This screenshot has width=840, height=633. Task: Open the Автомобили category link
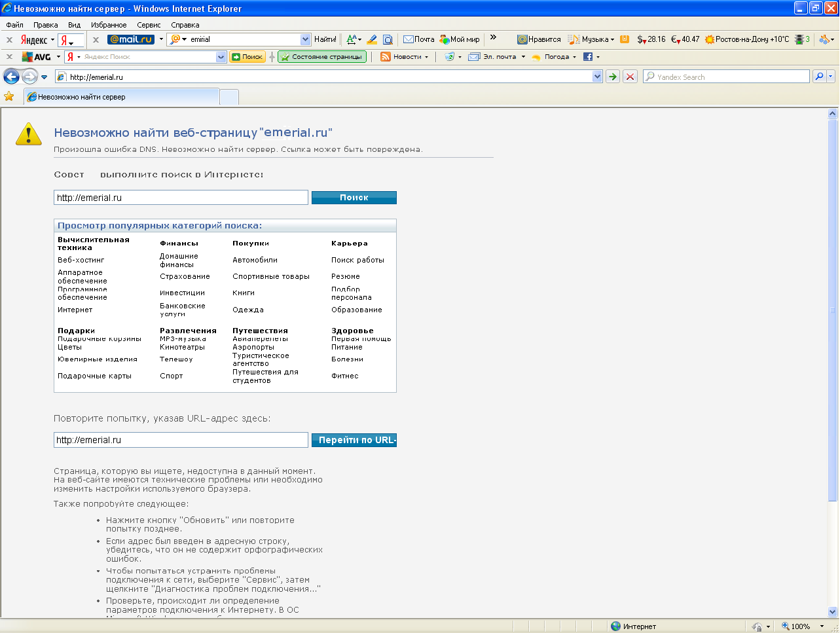tap(255, 260)
